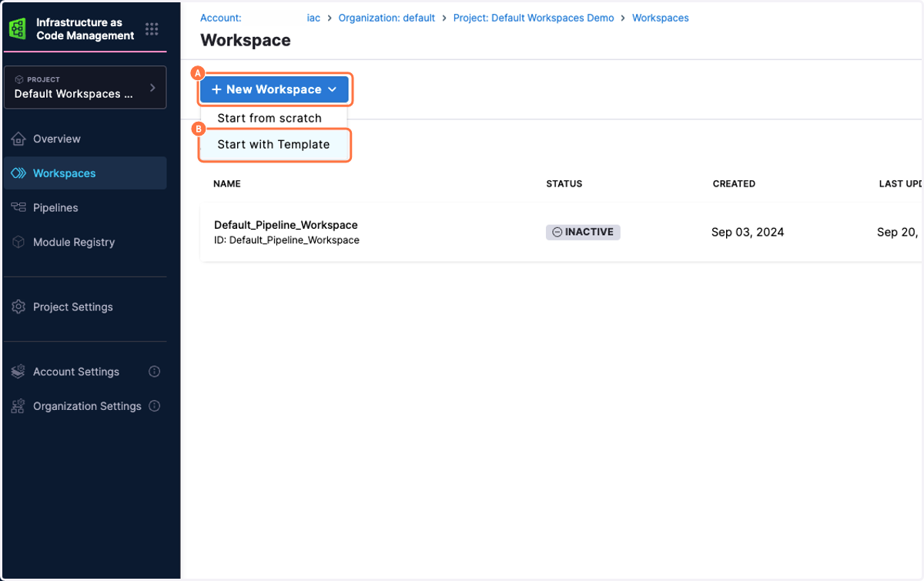Image resolution: width=924 pixels, height=581 pixels.
Task: Click the Workspaces sidebar icon
Action: pos(18,173)
